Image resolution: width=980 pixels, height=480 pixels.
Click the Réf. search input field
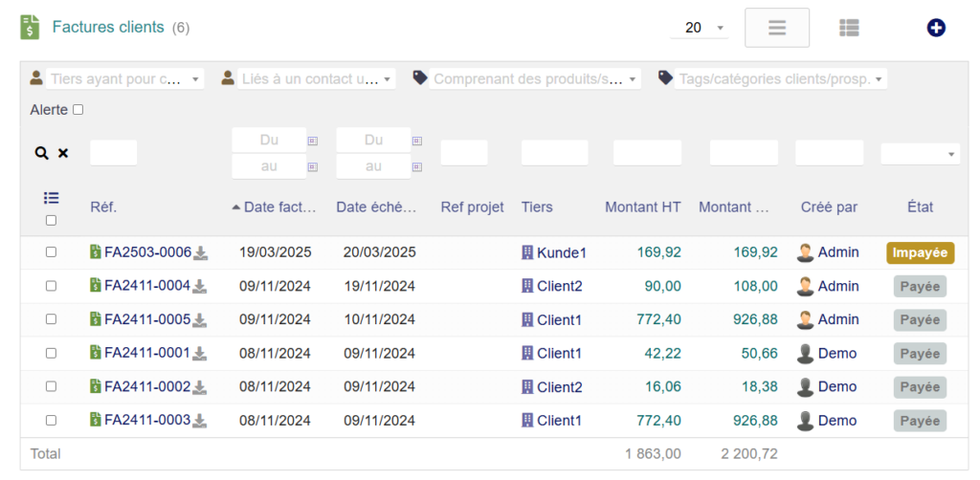[113, 153]
